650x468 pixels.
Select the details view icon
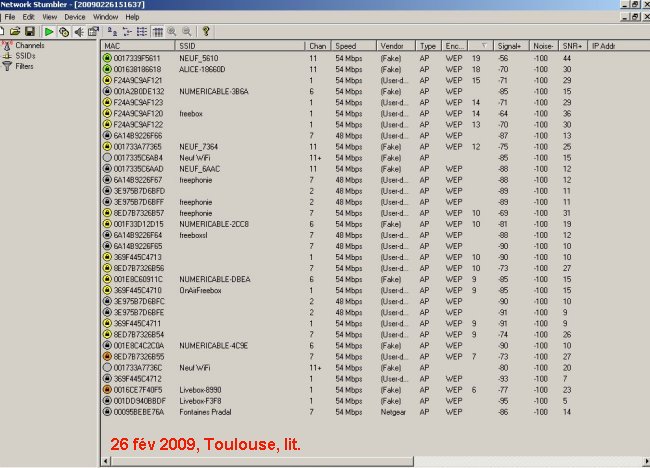point(157,32)
